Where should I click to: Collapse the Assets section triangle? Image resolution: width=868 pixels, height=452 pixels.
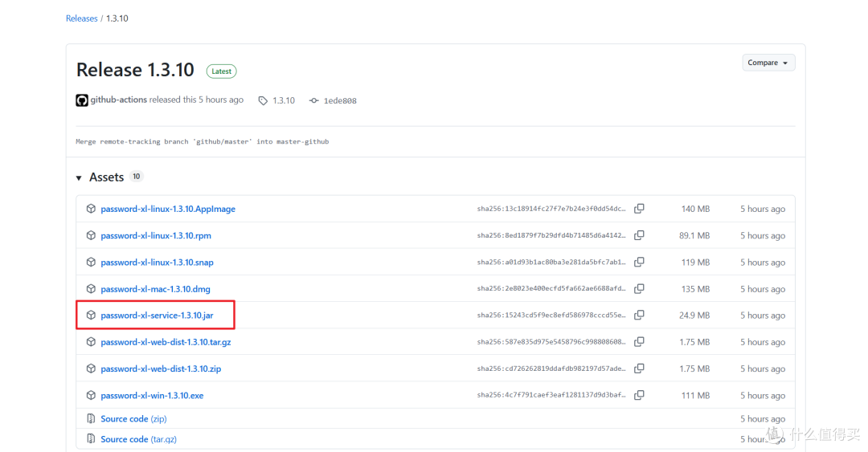(x=79, y=177)
